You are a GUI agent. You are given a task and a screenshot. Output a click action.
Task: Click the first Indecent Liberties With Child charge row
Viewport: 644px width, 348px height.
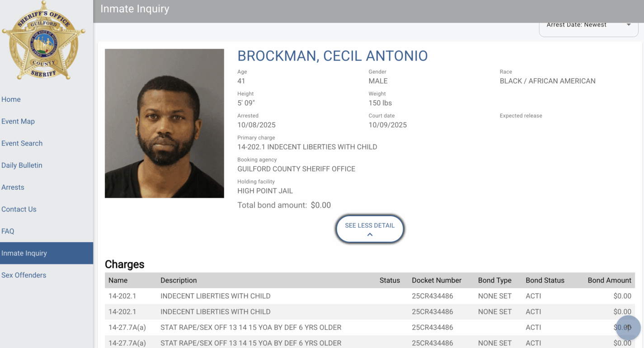[216, 296]
